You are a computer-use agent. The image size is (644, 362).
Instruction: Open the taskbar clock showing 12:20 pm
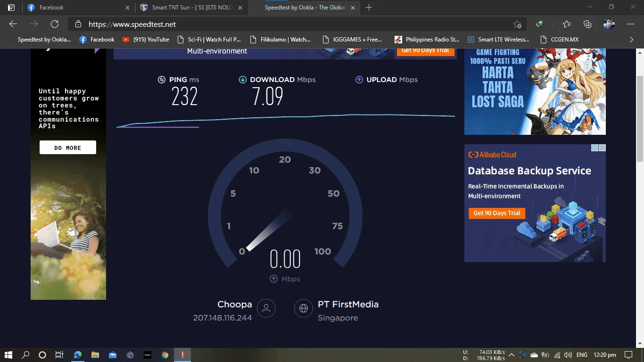[605, 355]
